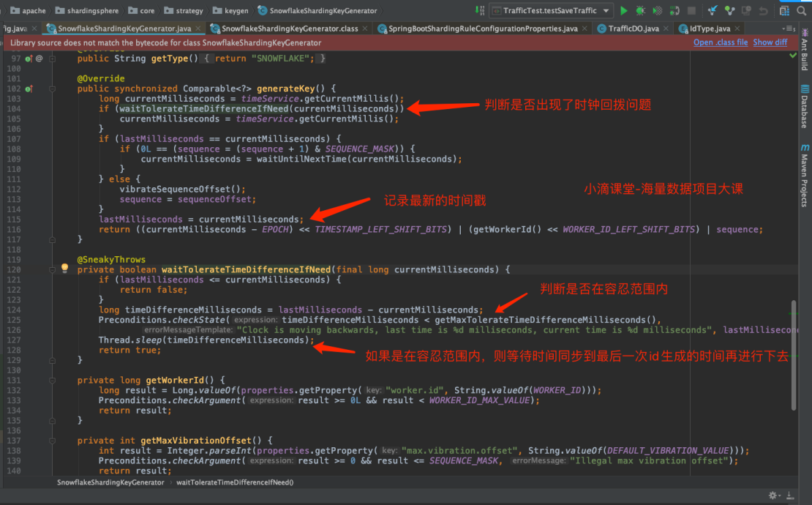Click the @ gutter annotation on line 97
The image size is (812, 505).
point(39,59)
